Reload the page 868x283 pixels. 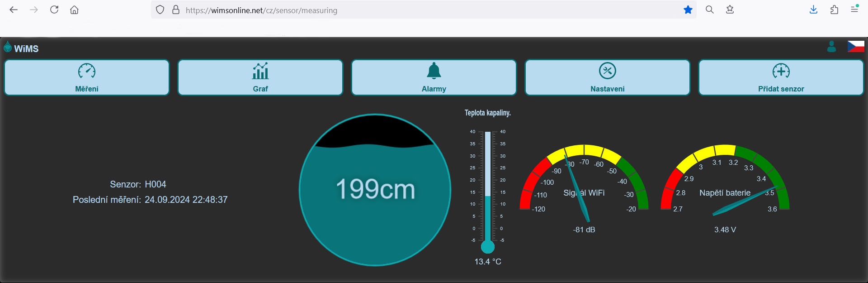54,10
